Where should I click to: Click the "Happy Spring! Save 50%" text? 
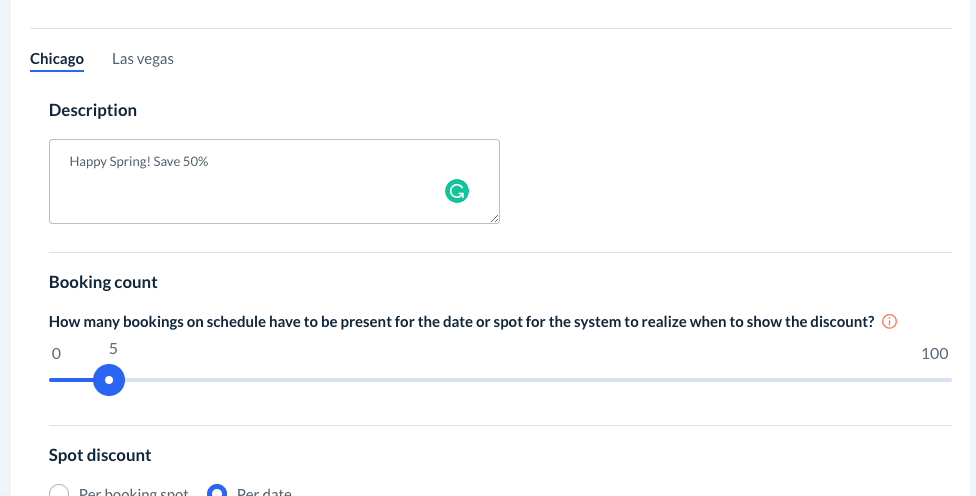(138, 161)
